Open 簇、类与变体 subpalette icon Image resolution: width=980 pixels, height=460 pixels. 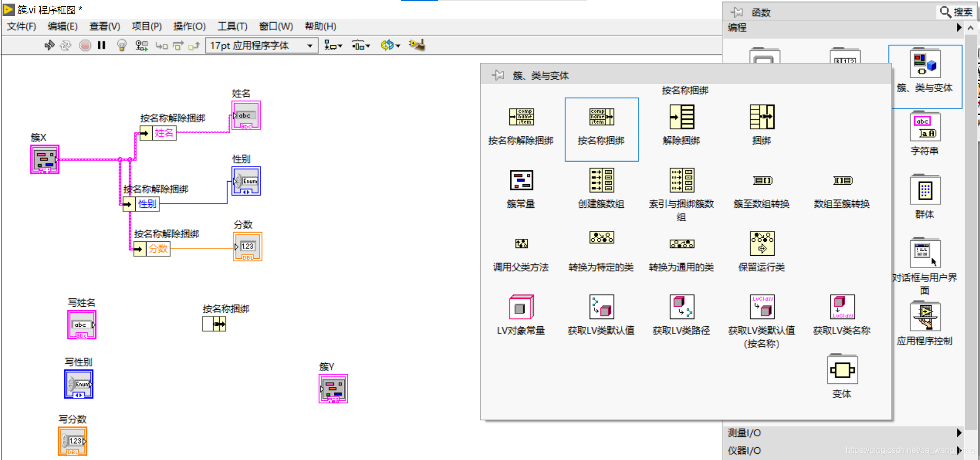925,64
